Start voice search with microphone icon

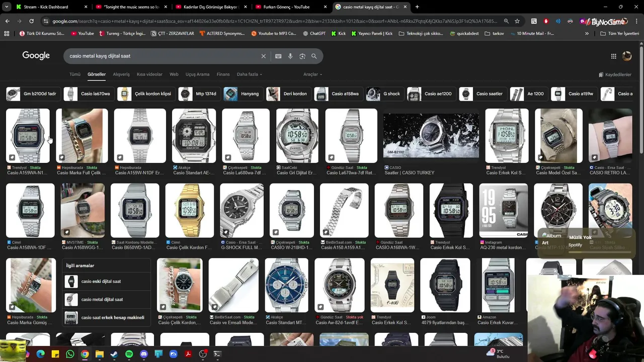290,56
